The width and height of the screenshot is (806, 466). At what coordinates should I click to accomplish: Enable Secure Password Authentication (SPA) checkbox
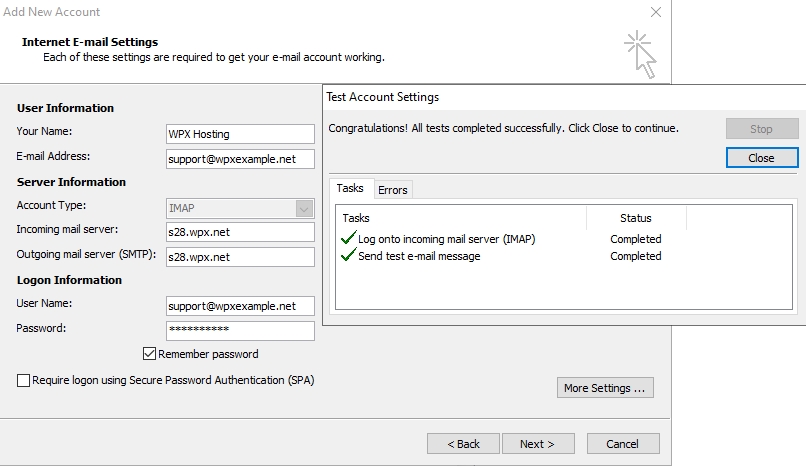coord(23,380)
